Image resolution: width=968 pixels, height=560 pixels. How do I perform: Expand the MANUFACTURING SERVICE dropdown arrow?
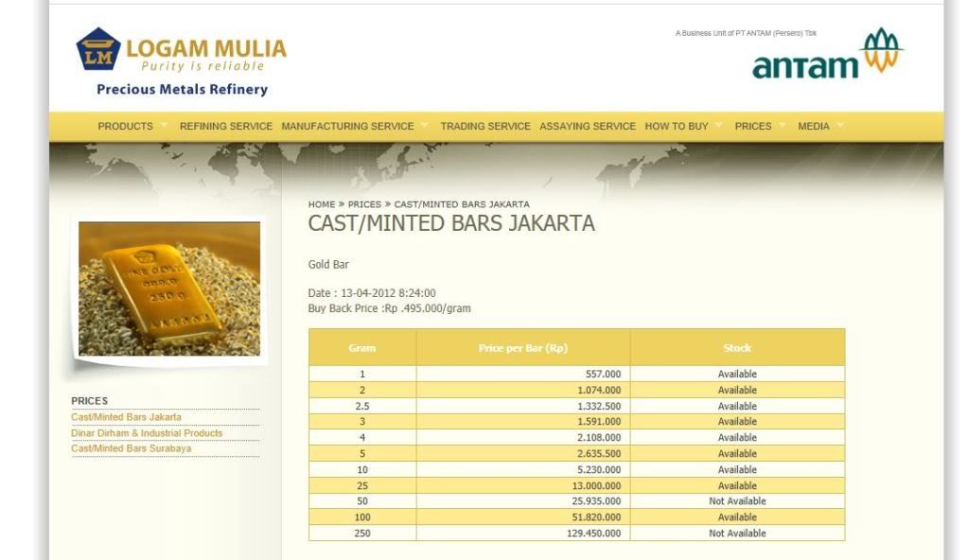[x=424, y=125]
